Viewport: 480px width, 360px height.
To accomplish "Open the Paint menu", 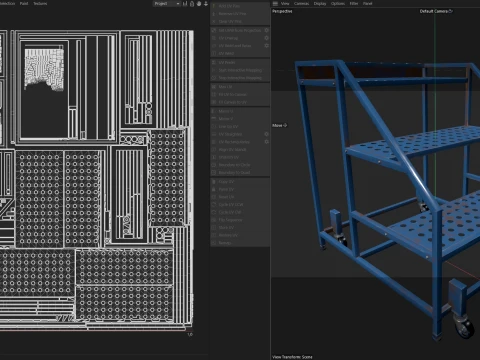I will (24, 4).
